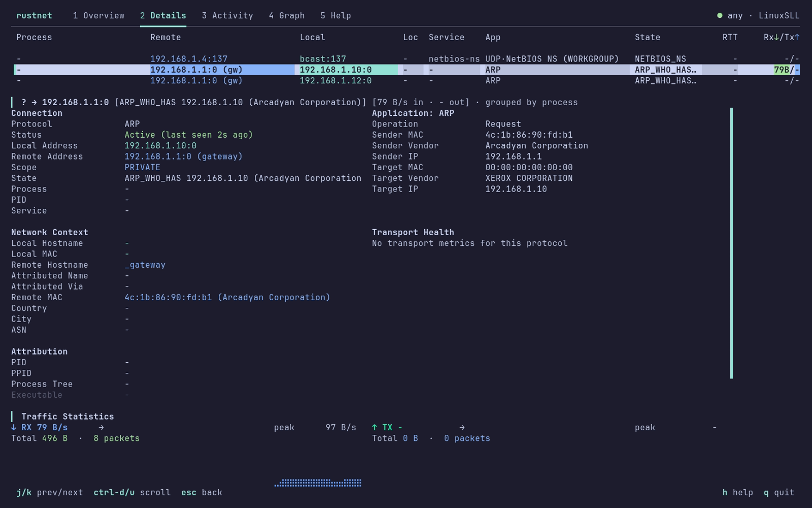Open the 3 Activity tab

coord(227,16)
